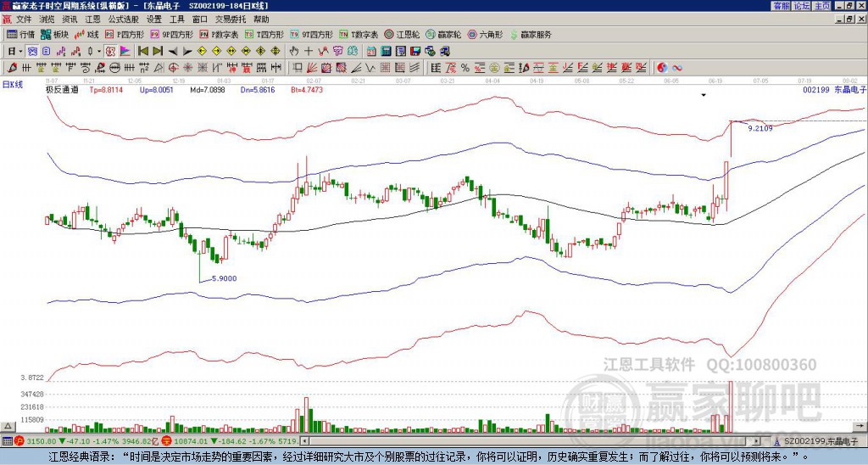Click the 3150.80 index value in status bar

42,441
